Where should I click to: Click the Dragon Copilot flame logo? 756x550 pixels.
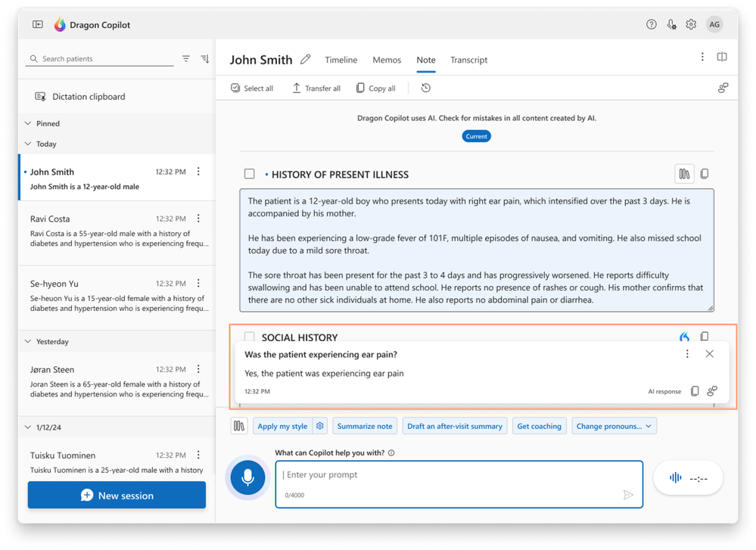click(x=60, y=24)
